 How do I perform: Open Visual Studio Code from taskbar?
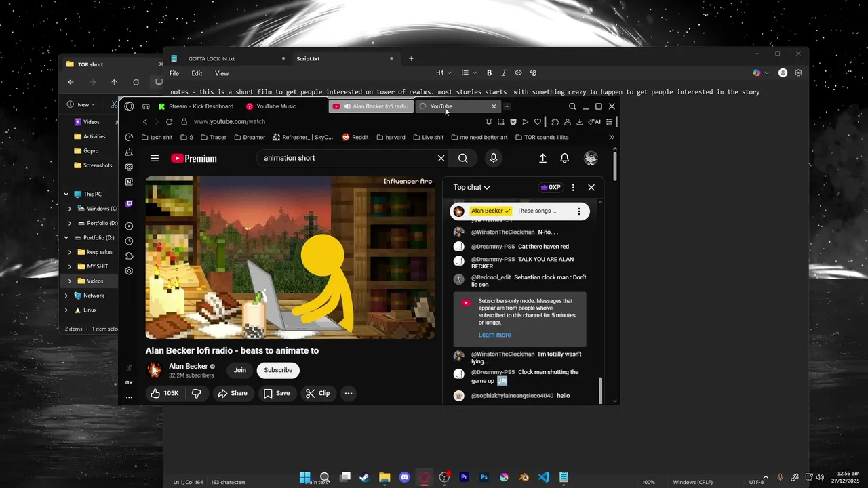[544, 477]
